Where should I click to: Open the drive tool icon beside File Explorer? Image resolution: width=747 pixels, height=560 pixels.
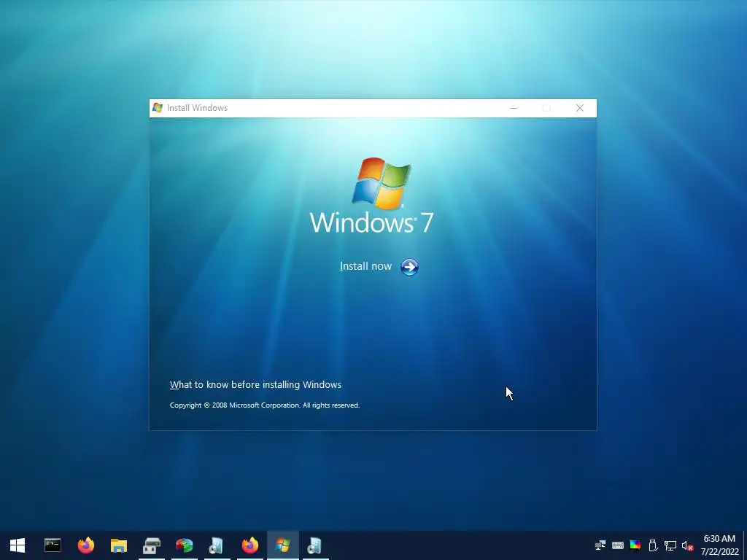click(x=152, y=545)
